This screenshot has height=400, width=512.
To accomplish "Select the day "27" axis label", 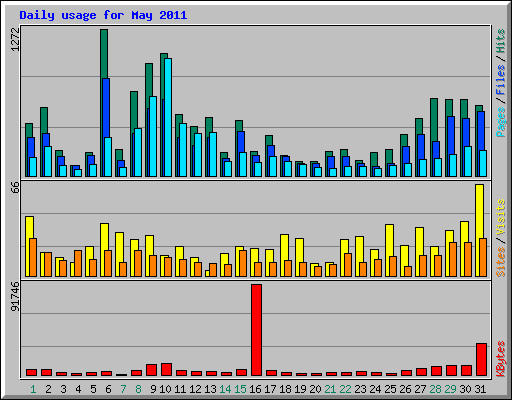I will 420,389.
